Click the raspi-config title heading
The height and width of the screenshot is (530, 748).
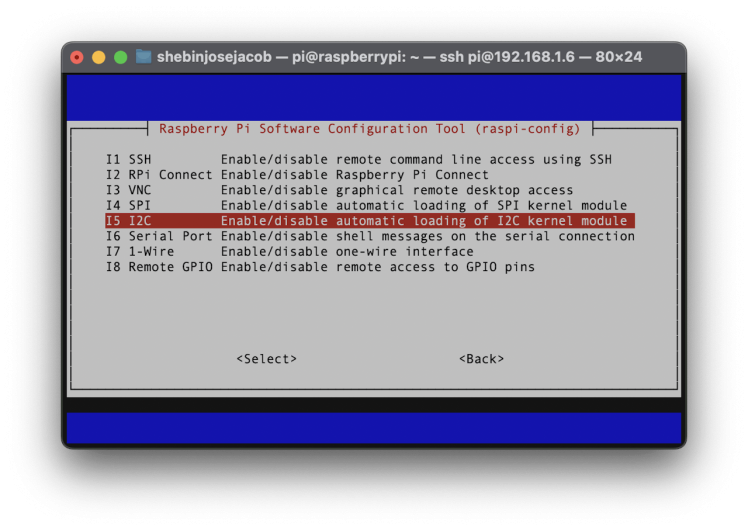(x=370, y=129)
